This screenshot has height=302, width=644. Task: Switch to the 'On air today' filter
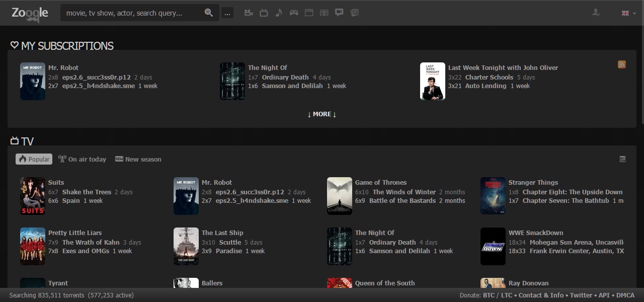(x=82, y=159)
